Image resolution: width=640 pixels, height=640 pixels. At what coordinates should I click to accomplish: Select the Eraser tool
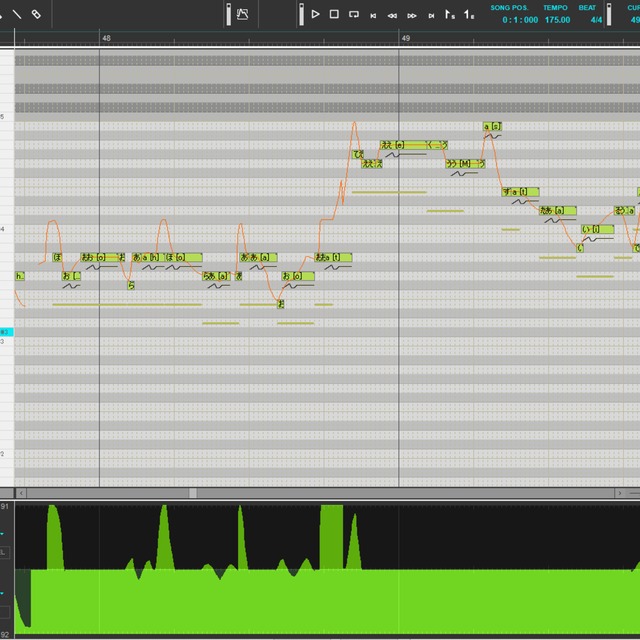[36, 14]
